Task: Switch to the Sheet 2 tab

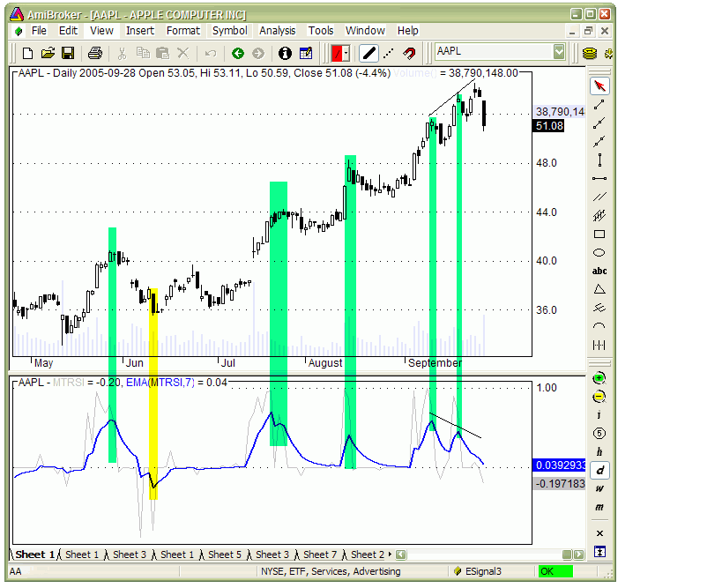Action: click(368, 555)
